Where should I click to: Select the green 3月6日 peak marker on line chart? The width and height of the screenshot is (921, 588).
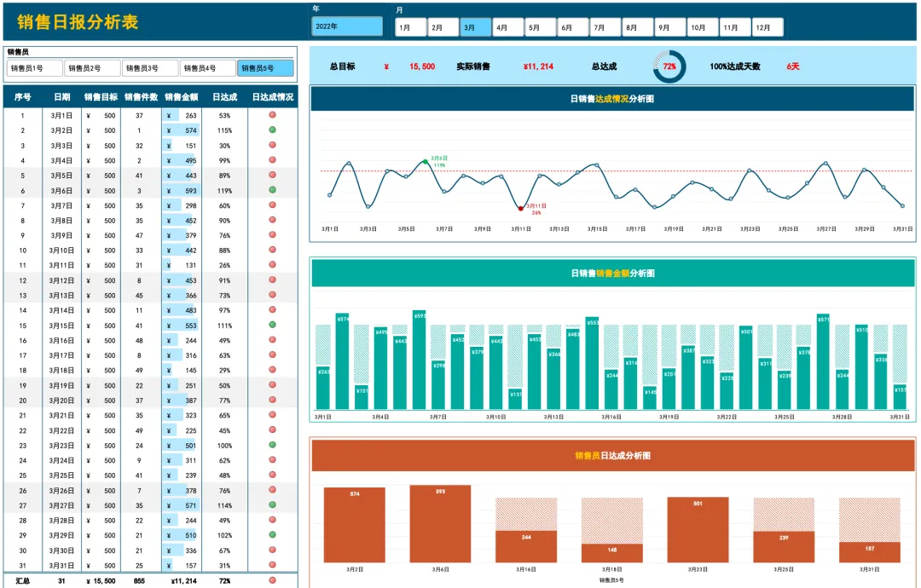click(426, 161)
